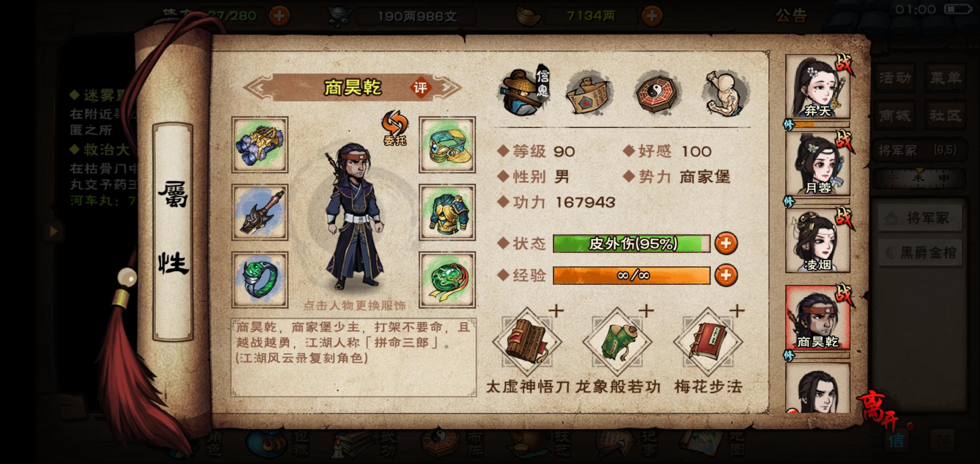Open the 委托 swap icon
Viewport: 980px width, 464px height.
click(x=395, y=128)
